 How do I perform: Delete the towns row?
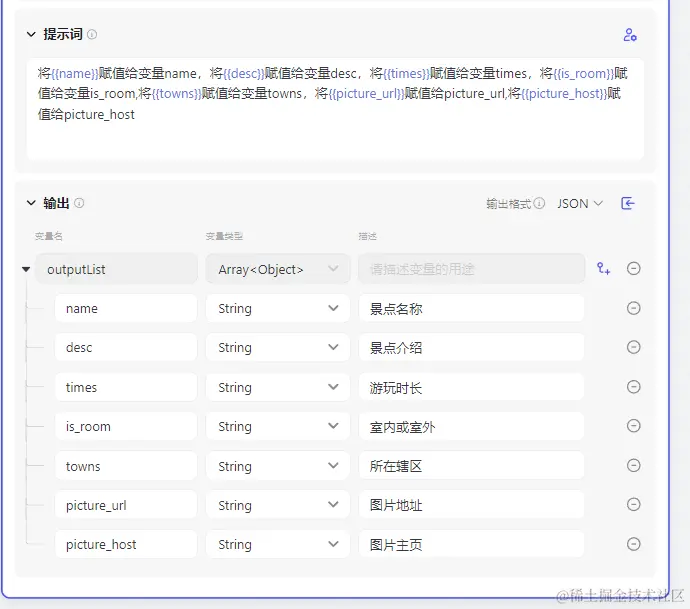[633, 465]
